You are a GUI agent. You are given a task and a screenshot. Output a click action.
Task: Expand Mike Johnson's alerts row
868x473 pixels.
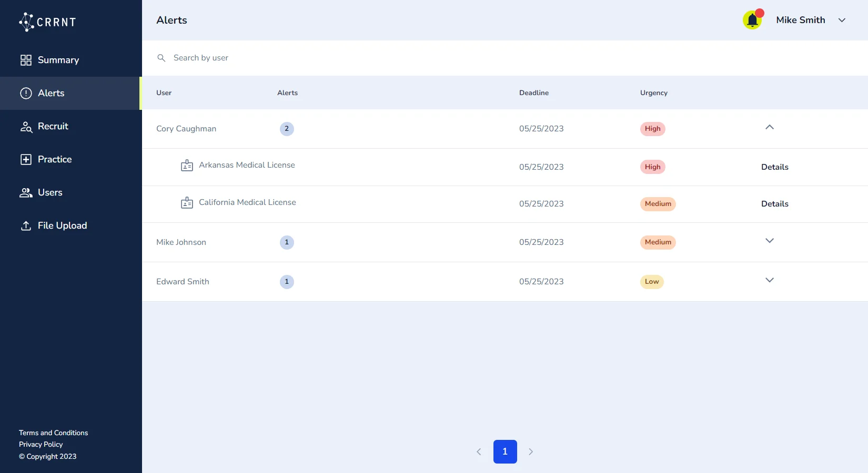(x=769, y=241)
